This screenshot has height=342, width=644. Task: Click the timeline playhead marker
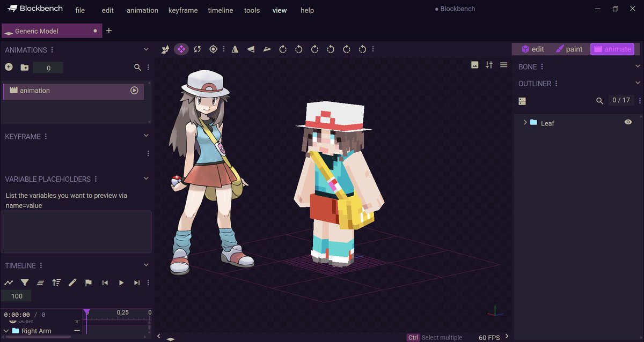86,311
